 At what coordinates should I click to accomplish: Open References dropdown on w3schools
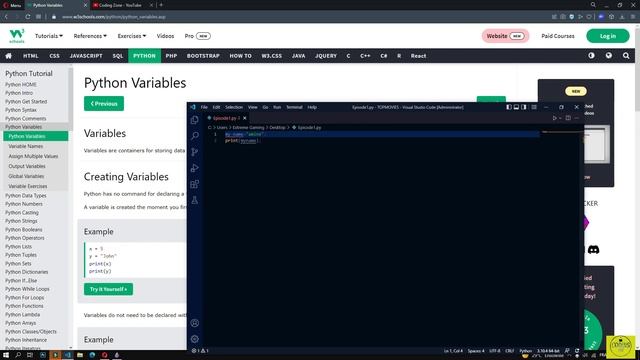(x=90, y=36)
